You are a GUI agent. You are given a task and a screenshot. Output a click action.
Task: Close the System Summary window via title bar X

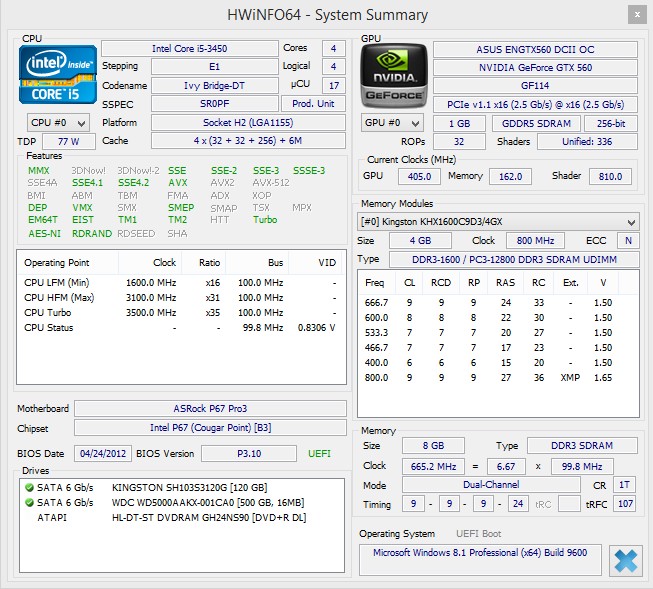tap(637, 15)
